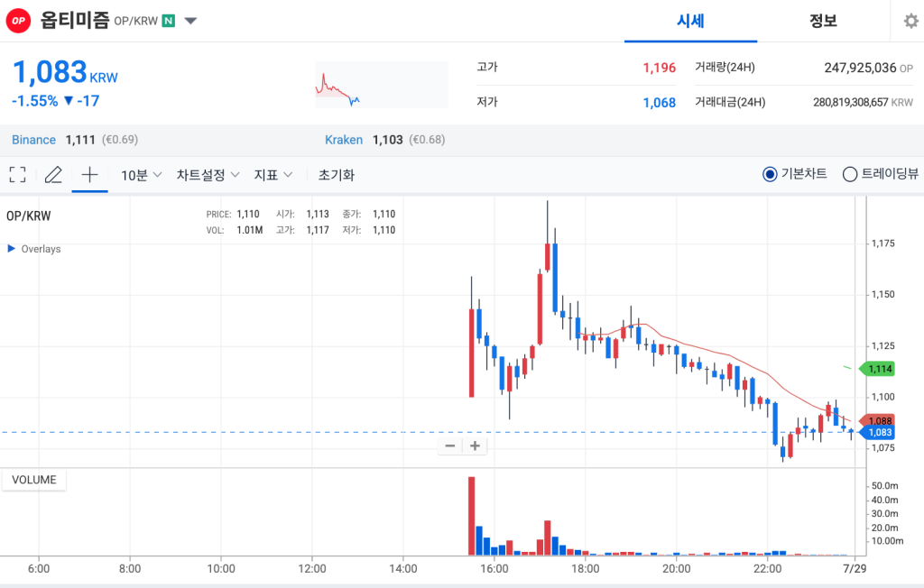Image resolution: width=924 pixels, height=588 pixels.
Task: Expand 차트설정 chart settings menu
Action: coord(208,175)
